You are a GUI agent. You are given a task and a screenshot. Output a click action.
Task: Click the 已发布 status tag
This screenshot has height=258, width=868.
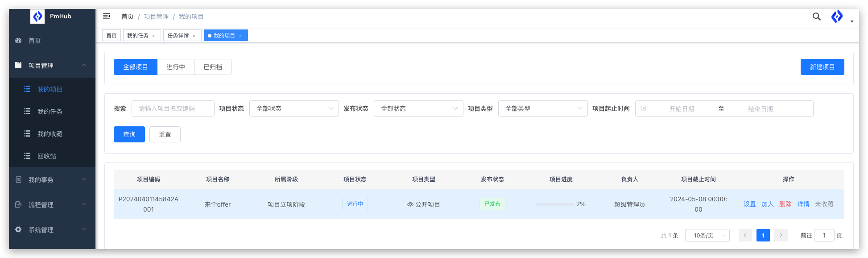492,204
